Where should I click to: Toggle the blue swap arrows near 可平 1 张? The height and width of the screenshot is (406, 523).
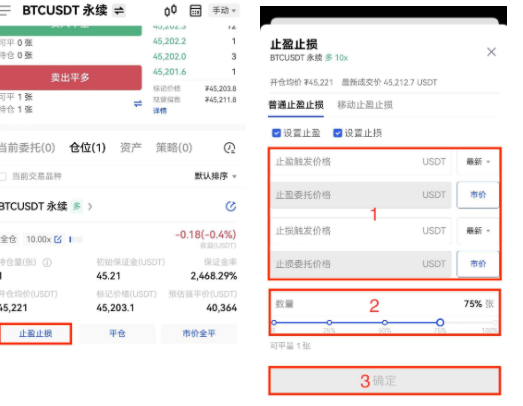click(x=138, y=104)
